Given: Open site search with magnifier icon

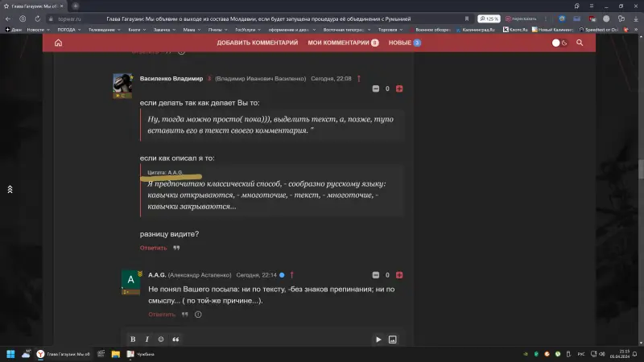Looking at the screenshot, I should [x=580, y=43].
